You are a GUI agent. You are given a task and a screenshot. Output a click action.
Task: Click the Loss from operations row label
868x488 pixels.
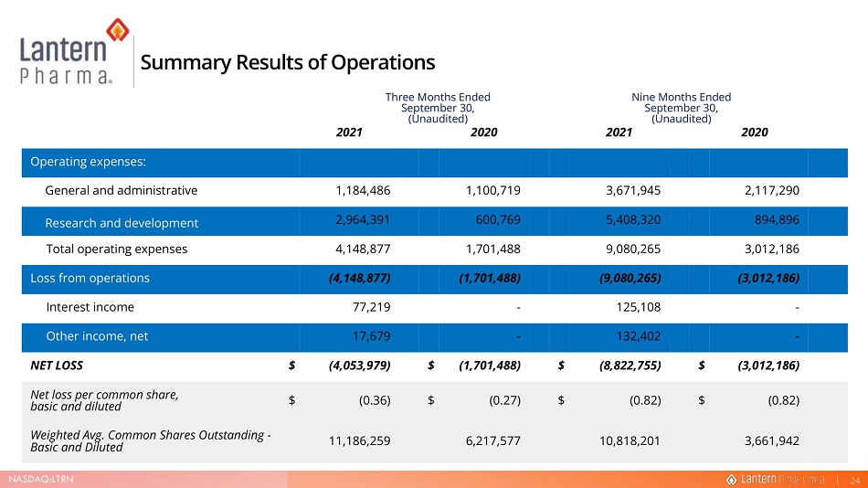click(90, 278)
